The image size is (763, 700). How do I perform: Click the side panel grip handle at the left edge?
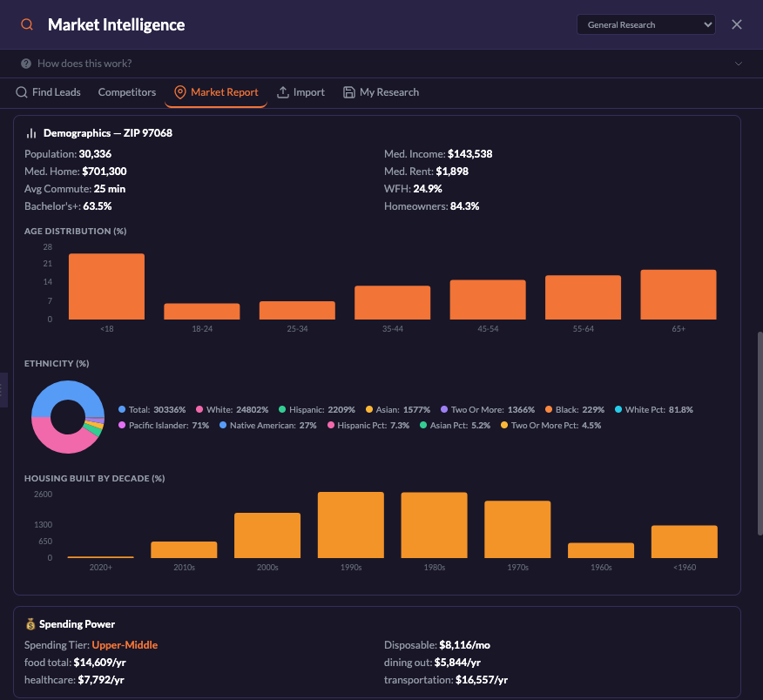tap(2, 390)
